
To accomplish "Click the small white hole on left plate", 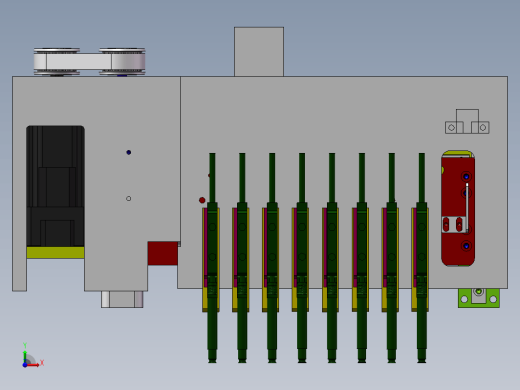I will pyautogui.click(x=129, y=199).
